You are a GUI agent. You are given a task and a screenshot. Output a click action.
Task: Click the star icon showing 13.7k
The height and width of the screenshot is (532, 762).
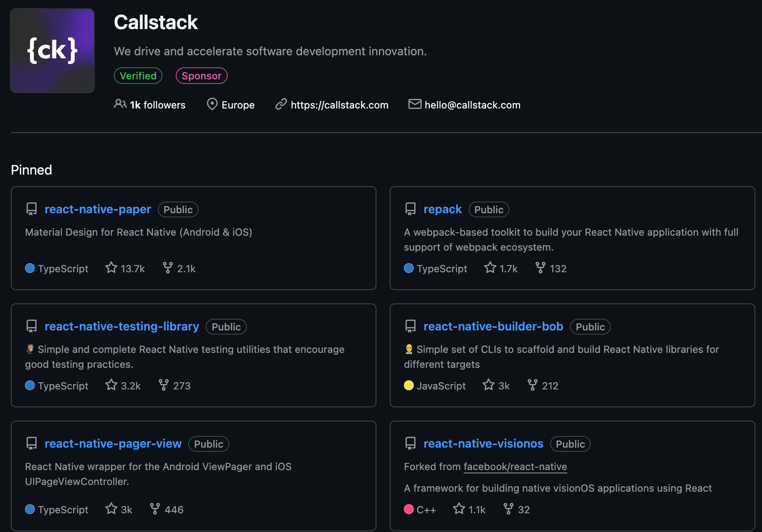[x=111, y=267]
